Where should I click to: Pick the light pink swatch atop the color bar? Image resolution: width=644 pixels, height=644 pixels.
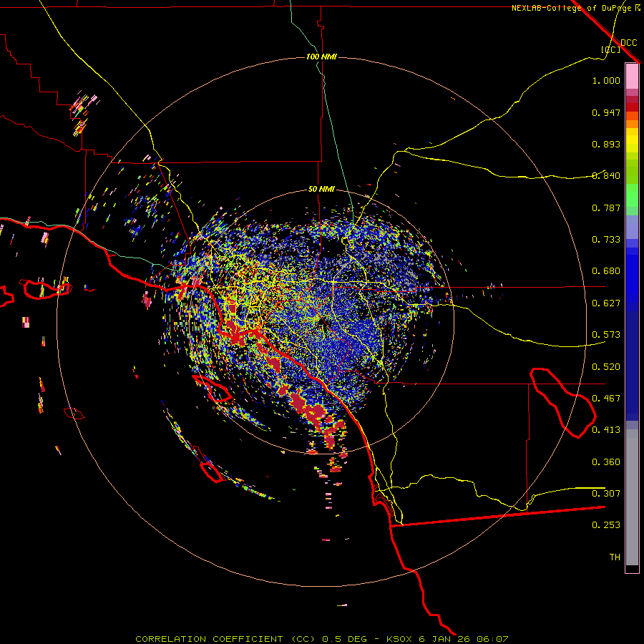(x=632, y=76)
